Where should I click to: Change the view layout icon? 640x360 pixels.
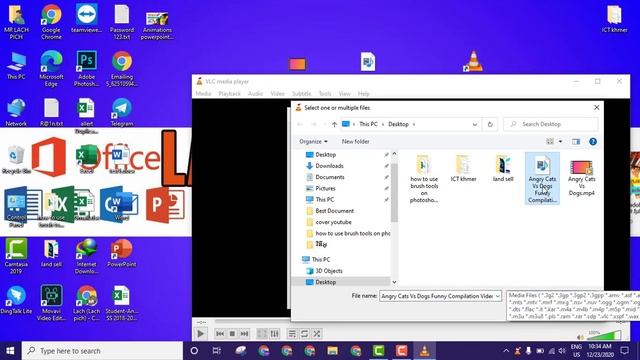pyautogui.click(x=550, y=142)
